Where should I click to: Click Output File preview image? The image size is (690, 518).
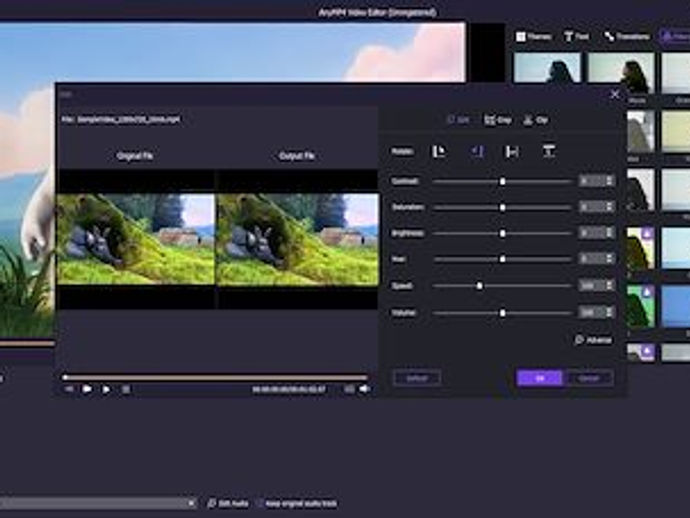[x=298, y=239]
